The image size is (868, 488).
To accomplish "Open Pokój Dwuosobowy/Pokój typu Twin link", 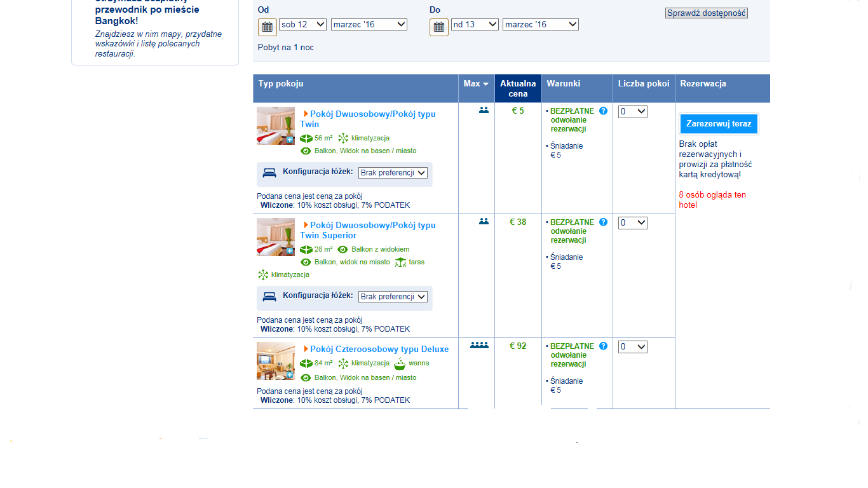I will coord(368,119).
